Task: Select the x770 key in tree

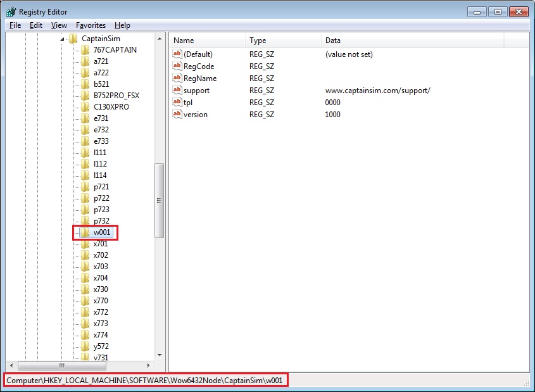Action: coord(101,301)
